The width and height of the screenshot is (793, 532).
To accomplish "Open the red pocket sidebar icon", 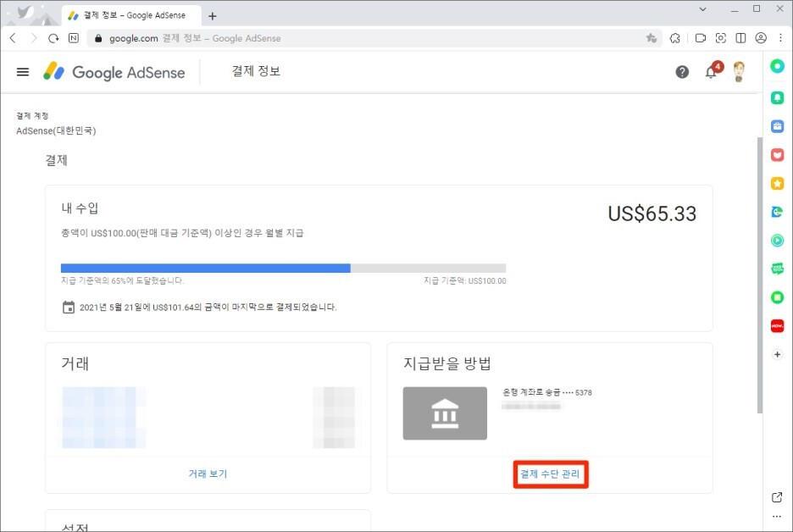I will [x=777, y=155].
